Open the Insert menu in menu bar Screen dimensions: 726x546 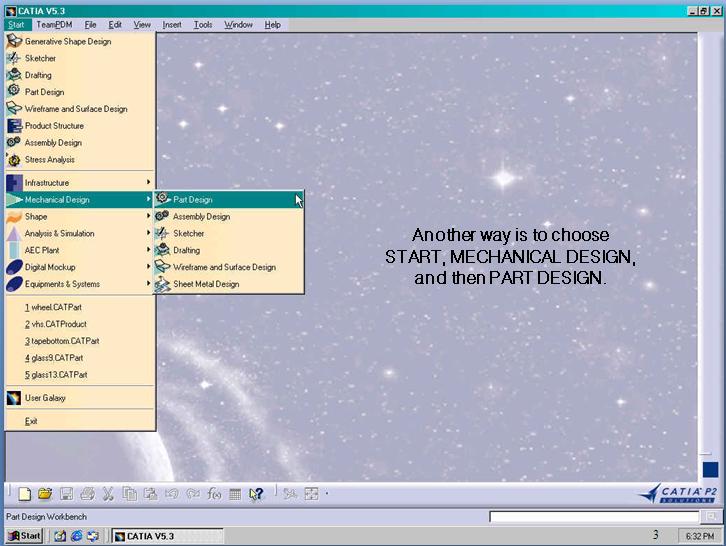171,24
